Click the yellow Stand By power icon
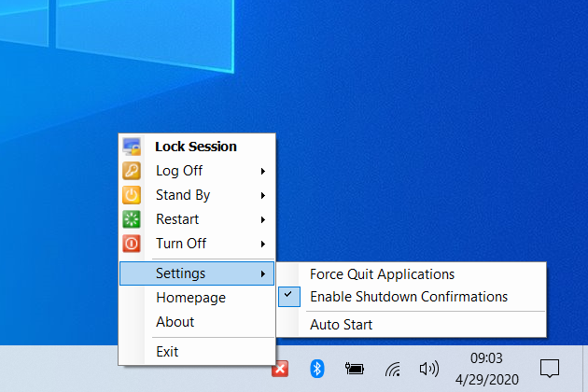 coord(132,195)
